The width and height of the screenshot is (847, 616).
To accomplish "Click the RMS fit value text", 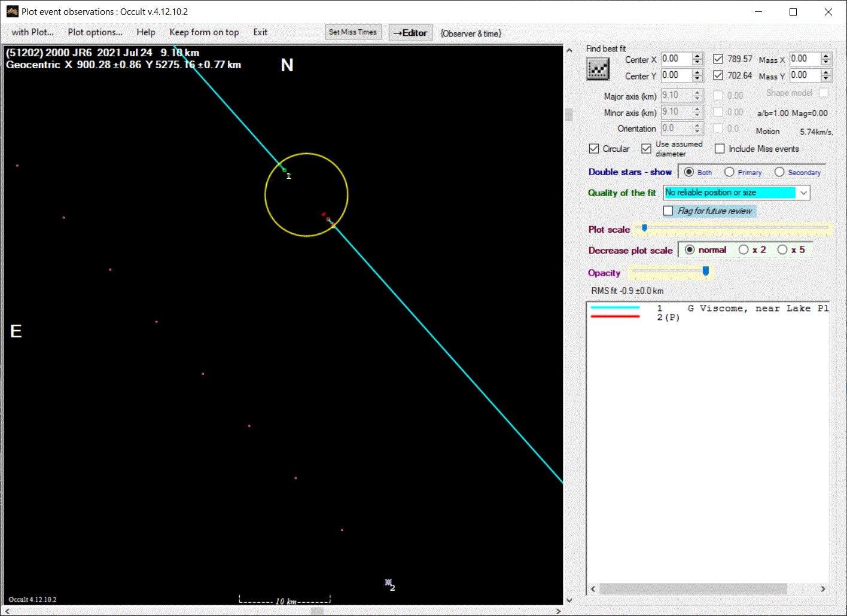I will pos(627,291).
